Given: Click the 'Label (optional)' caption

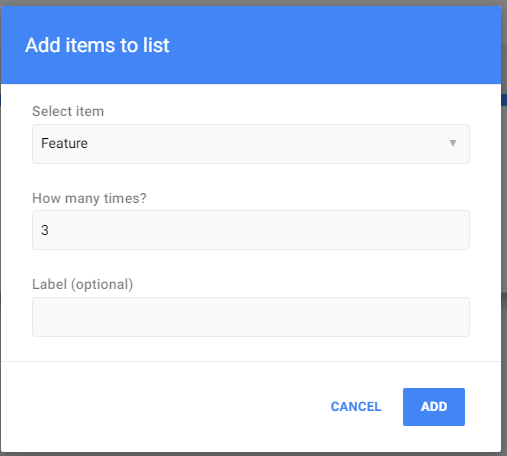Looking at the screenshot, I should pyautogui.click(x=82, y=285).
